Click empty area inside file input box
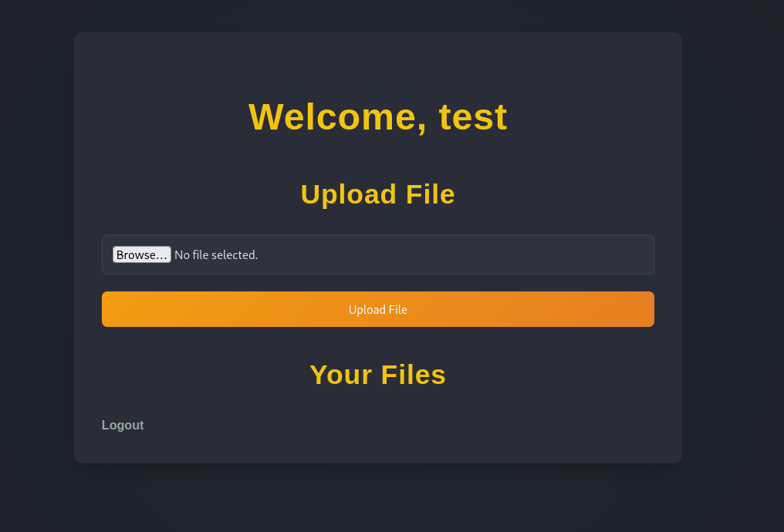This screenshot has width=784, height=532. (x=463, y=254)
